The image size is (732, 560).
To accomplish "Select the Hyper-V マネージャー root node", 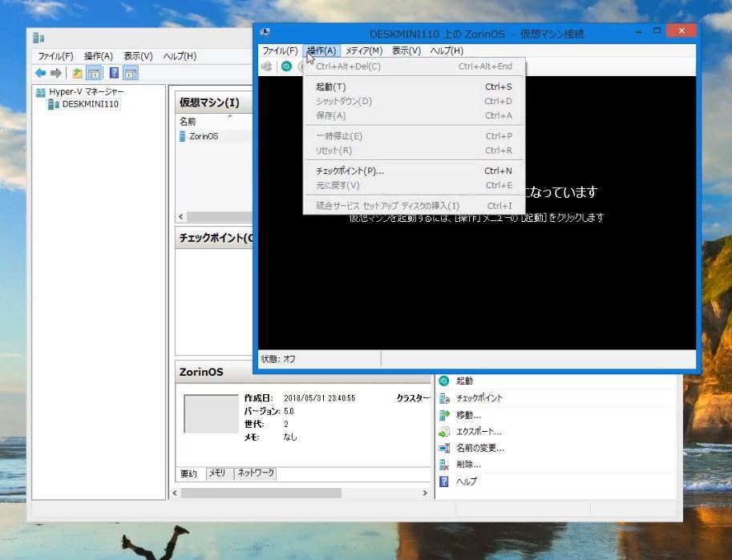I will click(86, 91).
